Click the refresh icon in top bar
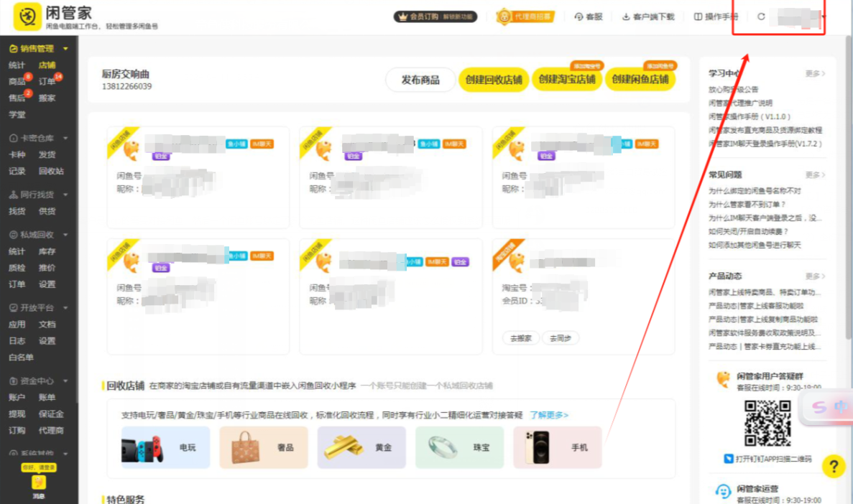Image resolution: width=853 pixels, height=504 pixels. 761,17
